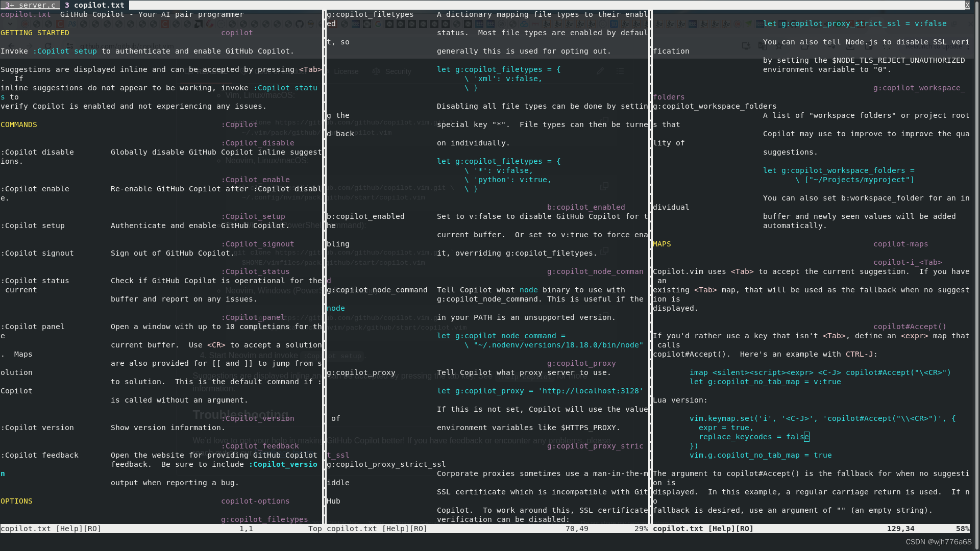Follow the pink g:copilot_proxy_stric help tag
The image size is (980, 551).
[x=595, y=446]
